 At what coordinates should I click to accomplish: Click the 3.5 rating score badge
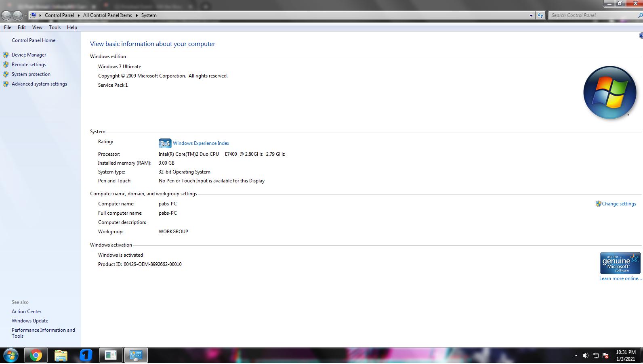(165, 143)
